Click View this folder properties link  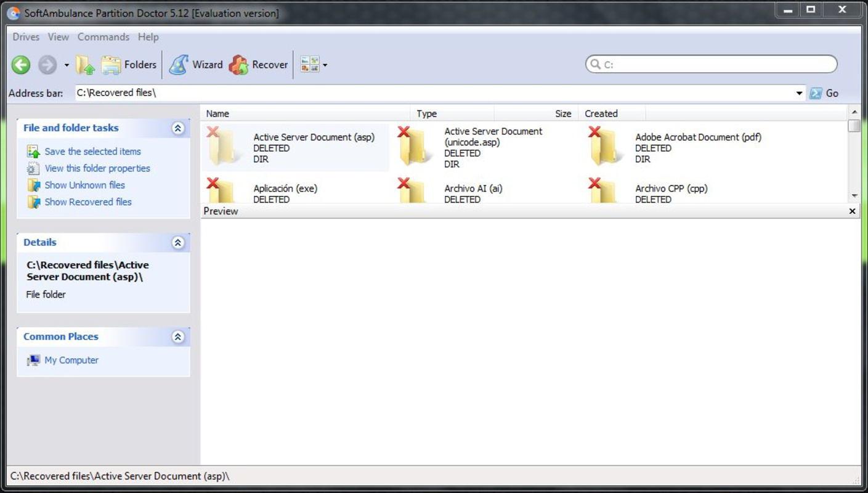pos(97,168)
